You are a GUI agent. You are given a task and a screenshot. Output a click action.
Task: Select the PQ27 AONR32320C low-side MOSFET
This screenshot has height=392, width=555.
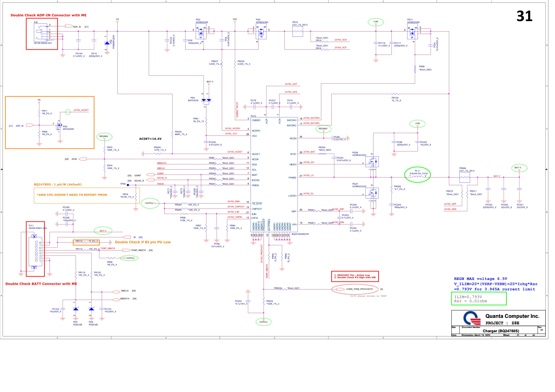(372, 193)
